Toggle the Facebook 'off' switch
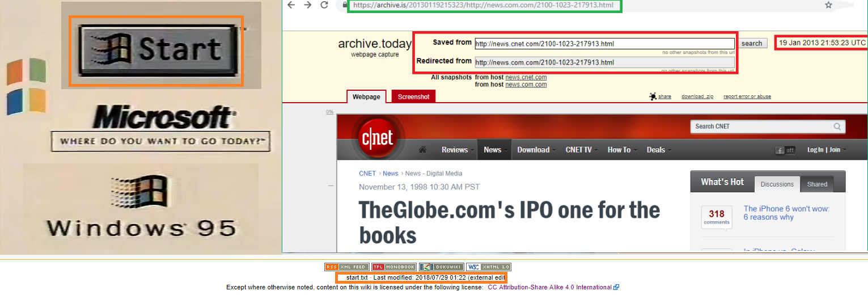 785,150
